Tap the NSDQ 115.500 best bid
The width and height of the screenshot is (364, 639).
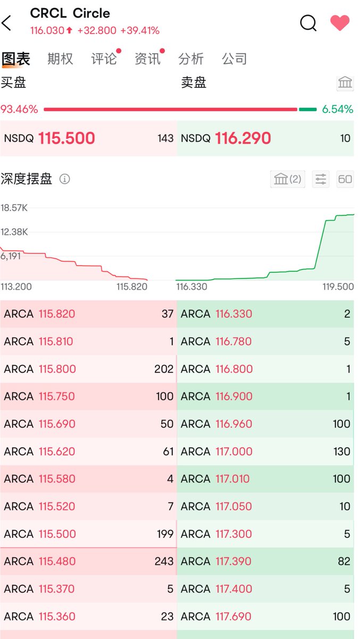pos(88,138)
